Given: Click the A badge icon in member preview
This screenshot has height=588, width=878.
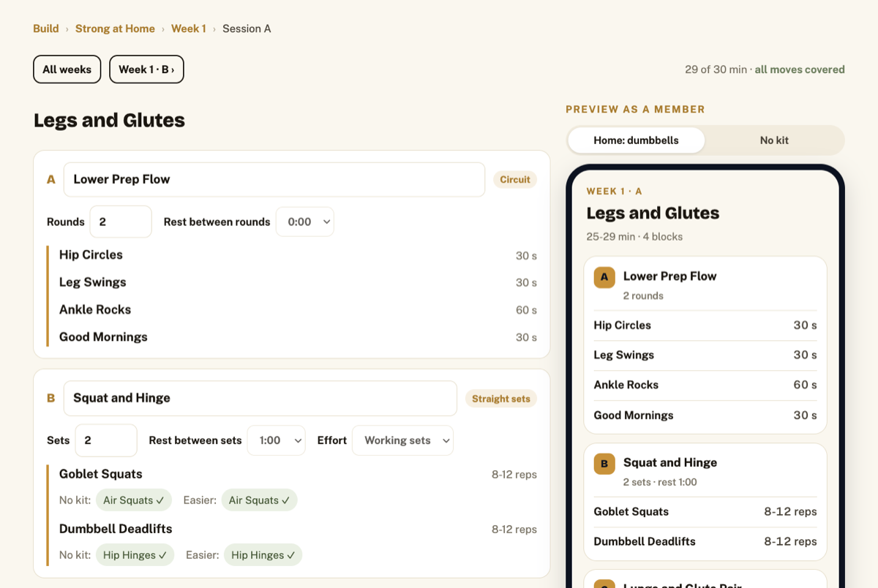Looking at the screenshot, I should (x=604, y=277).
